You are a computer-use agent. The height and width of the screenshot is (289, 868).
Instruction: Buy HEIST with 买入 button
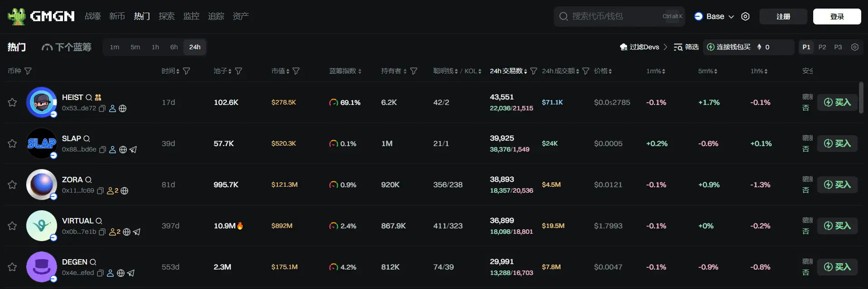click(x=837, y=102)
